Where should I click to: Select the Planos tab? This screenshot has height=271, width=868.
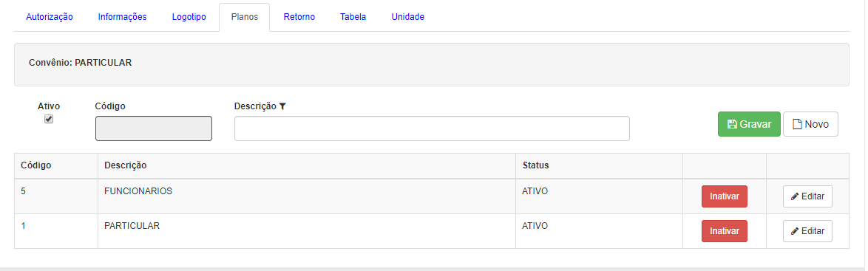click(244, 17)
